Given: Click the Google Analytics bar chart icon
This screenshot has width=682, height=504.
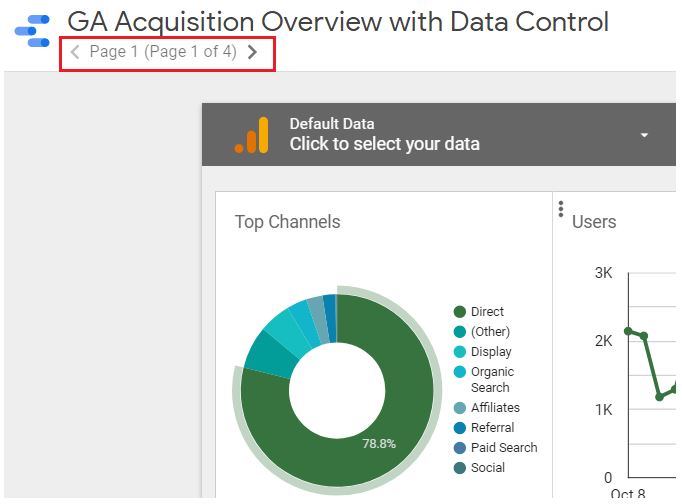Looking at the screenshot, I should (x=251, y=135).
